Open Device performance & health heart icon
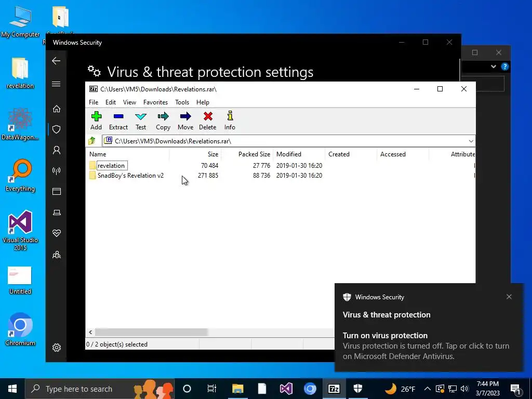Screen dimensions: 532x399 [x=56, y=233]
